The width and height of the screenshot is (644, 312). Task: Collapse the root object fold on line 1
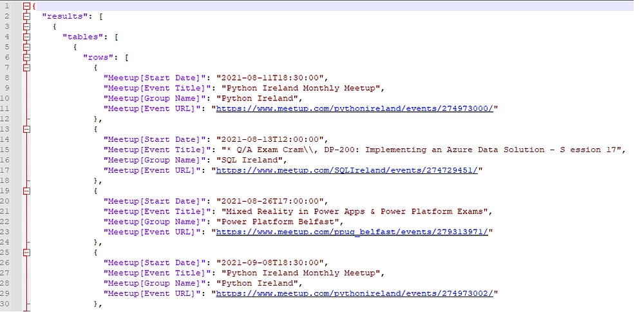(26, 6)
